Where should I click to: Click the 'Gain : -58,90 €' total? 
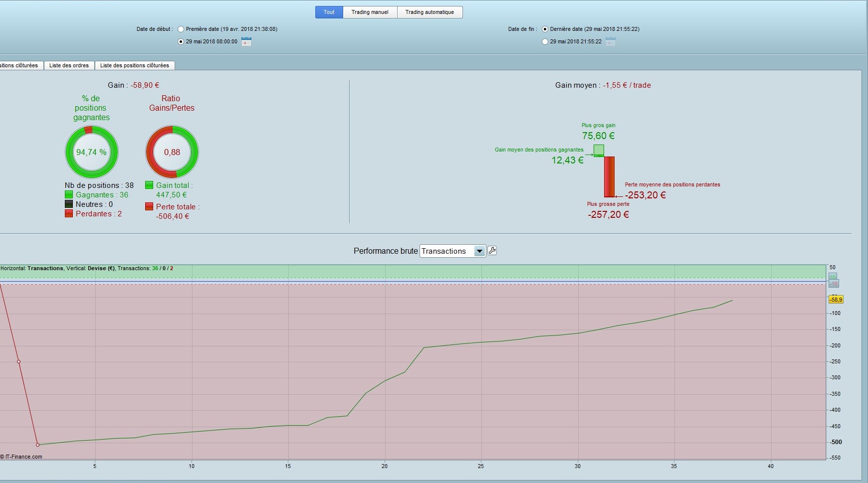click(x=134, y=85)
